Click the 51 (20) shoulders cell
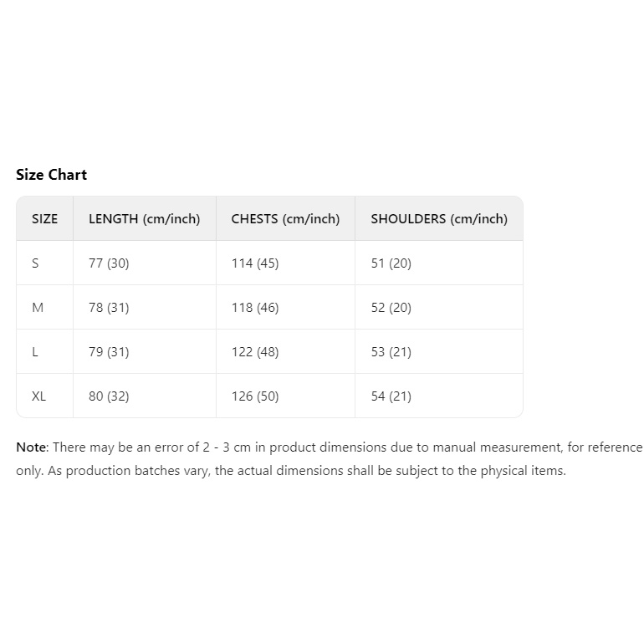644x644 pixels. click(391, 263)
